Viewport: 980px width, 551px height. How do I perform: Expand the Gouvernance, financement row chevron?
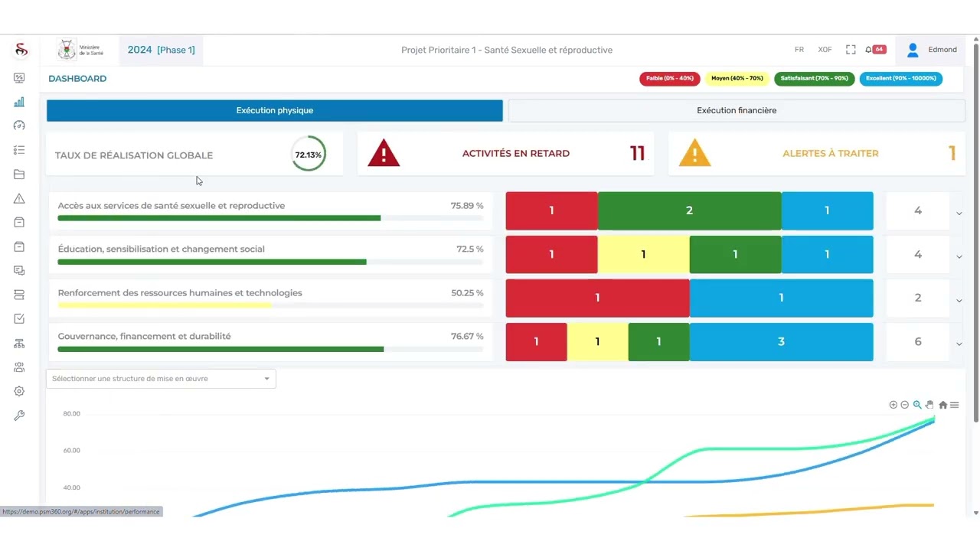point(959,344)
